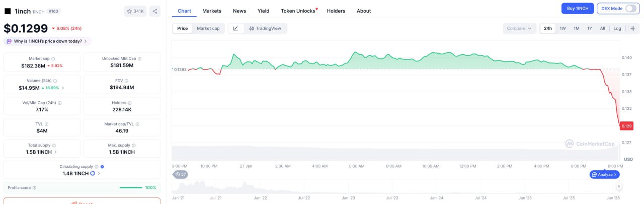Select the Market cap chart toggle
Viewport: 644px width, 204px height.
click(208, 29)
